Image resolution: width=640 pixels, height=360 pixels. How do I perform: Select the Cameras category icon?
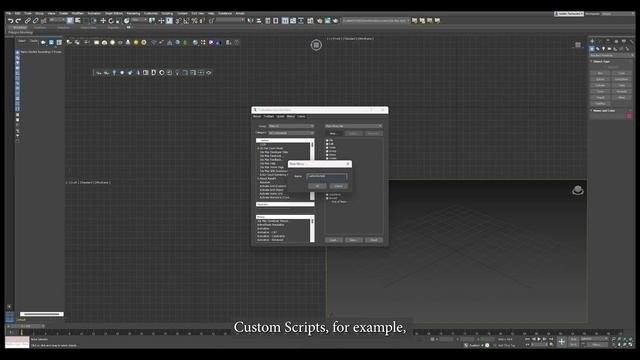coord(610,49)
